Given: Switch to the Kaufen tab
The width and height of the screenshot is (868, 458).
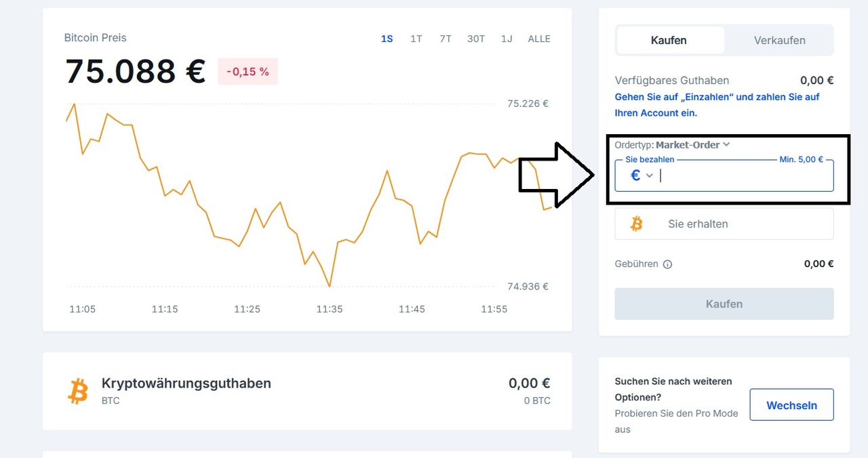Looking at the screenshot, I should [x=669, y=41].
